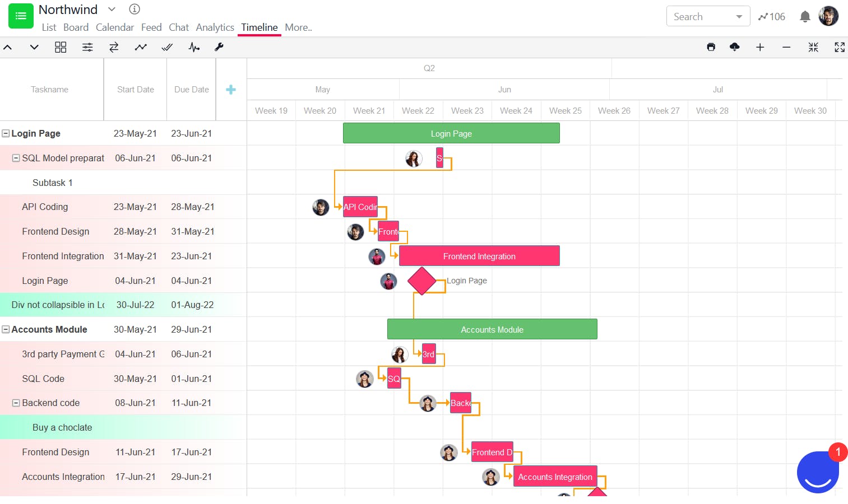The height and width of the screenshot is (504, 848).
Task: Open the filter settings icon in toolbar
Action: pos(87,47)
